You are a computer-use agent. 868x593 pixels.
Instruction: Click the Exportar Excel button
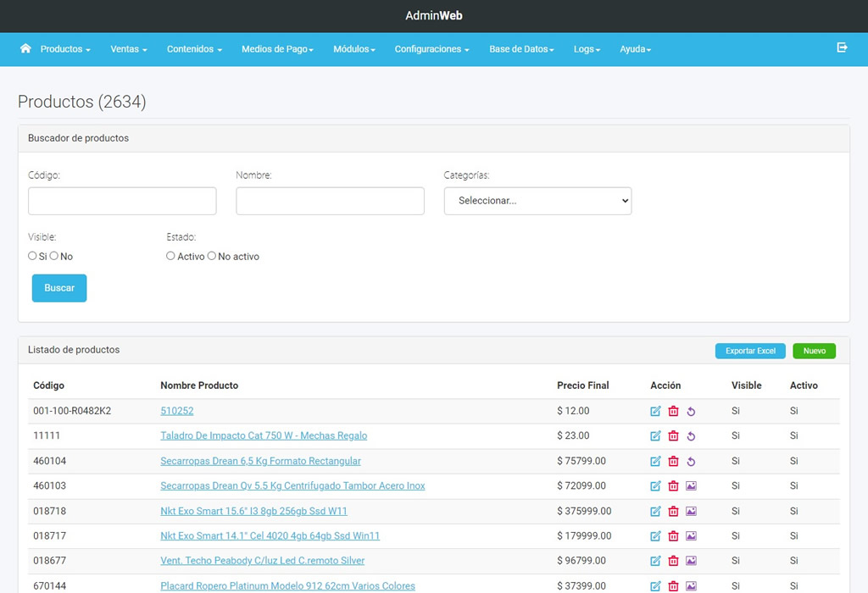coord(750,351)
